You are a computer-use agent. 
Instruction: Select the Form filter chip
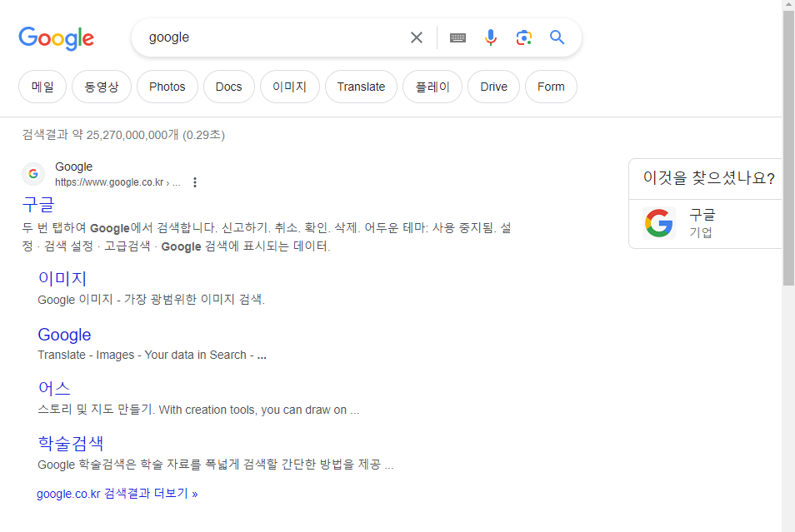click(x=551, y=87)
